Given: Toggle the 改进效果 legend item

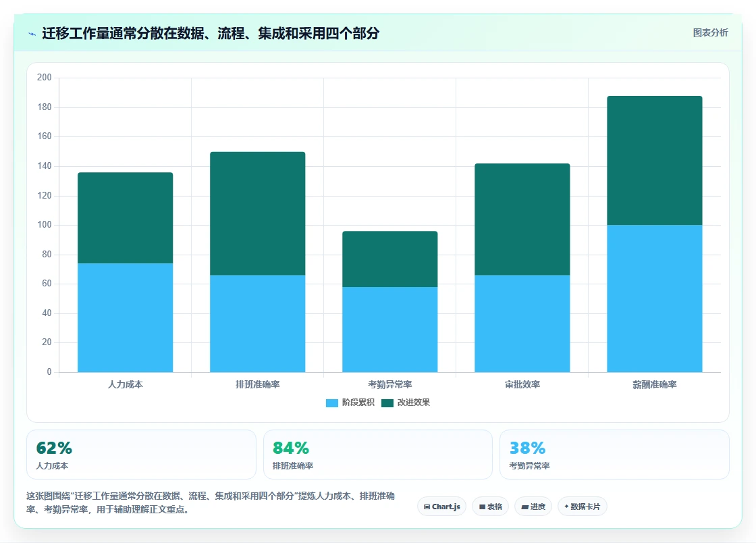Looking at the screenshot, I should click(406, 403).
